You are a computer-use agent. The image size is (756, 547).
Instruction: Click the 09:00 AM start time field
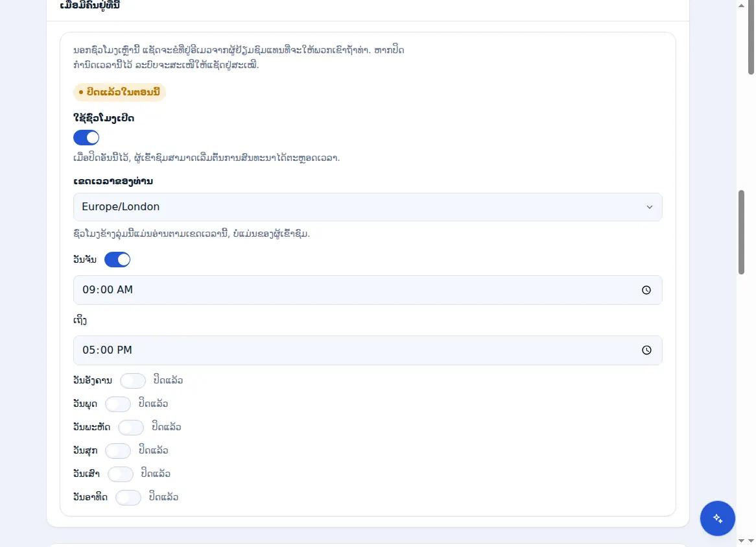tap(368, 290)
